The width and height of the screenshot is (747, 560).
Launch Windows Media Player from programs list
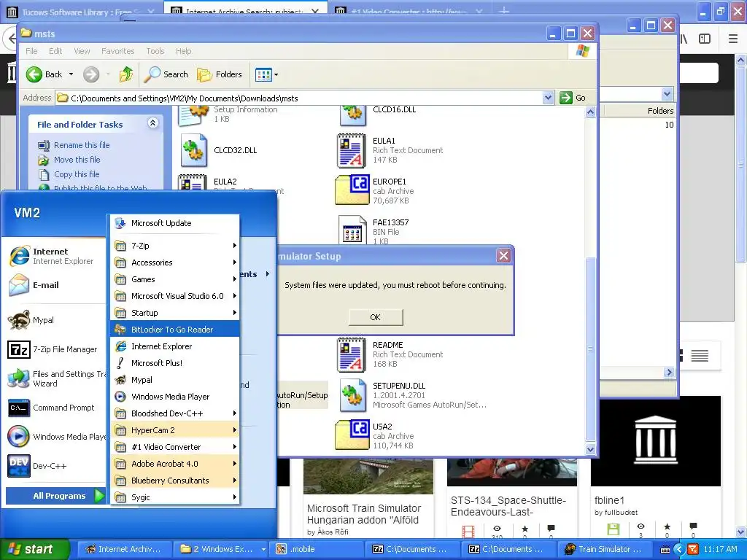pos(175,397)
